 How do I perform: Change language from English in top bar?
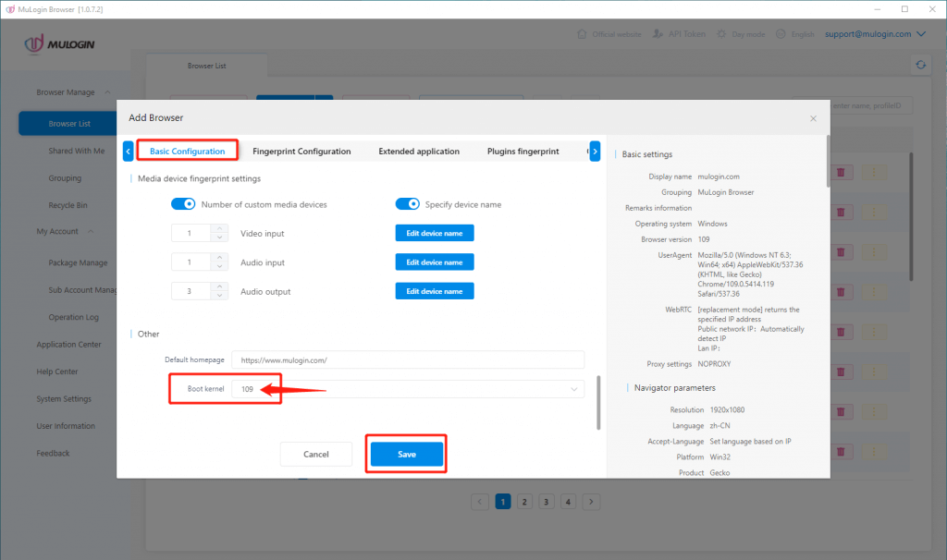(x=794, y=34)
